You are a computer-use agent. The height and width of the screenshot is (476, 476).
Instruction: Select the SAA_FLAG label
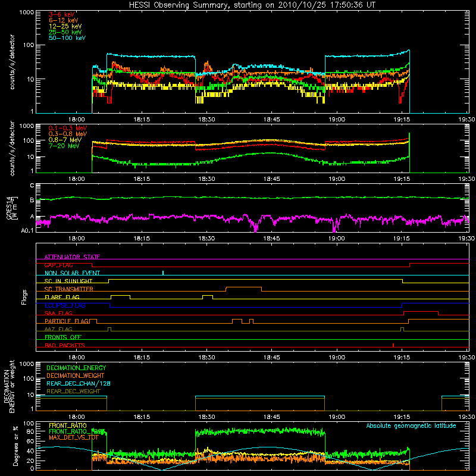click(x=58, y=313)
